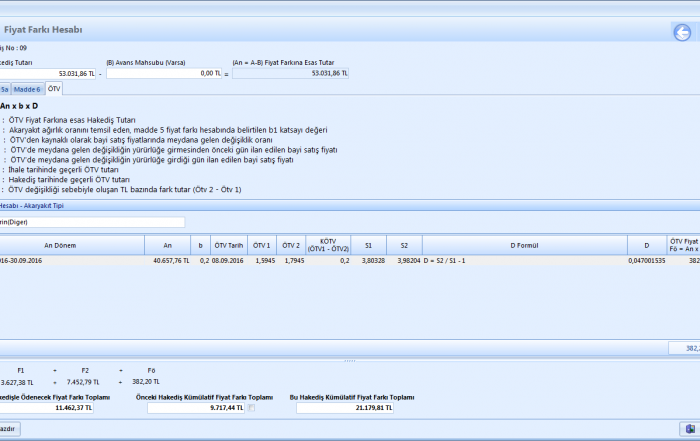Select the S1 column header

pyautogui.click(x=368, y=245)
